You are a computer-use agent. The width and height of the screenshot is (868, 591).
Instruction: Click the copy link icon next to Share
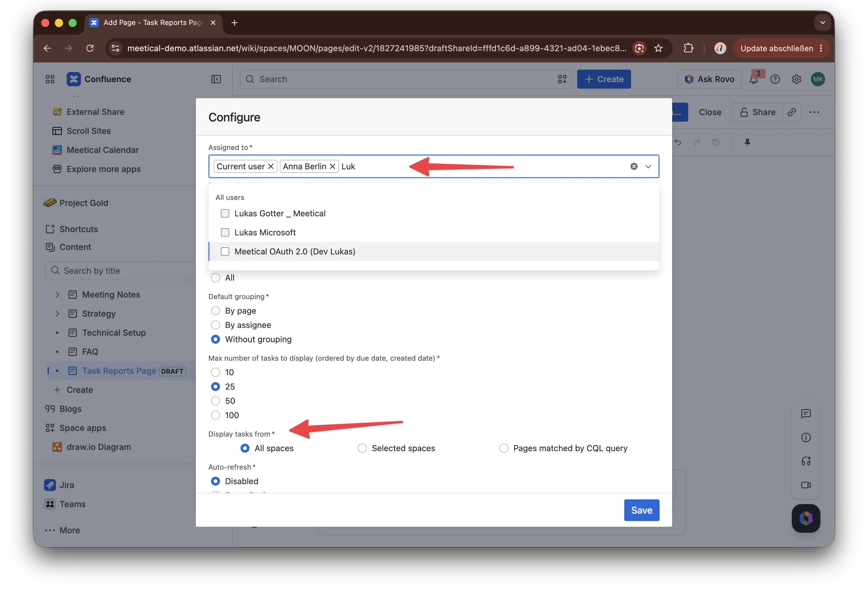click(791, 112)
